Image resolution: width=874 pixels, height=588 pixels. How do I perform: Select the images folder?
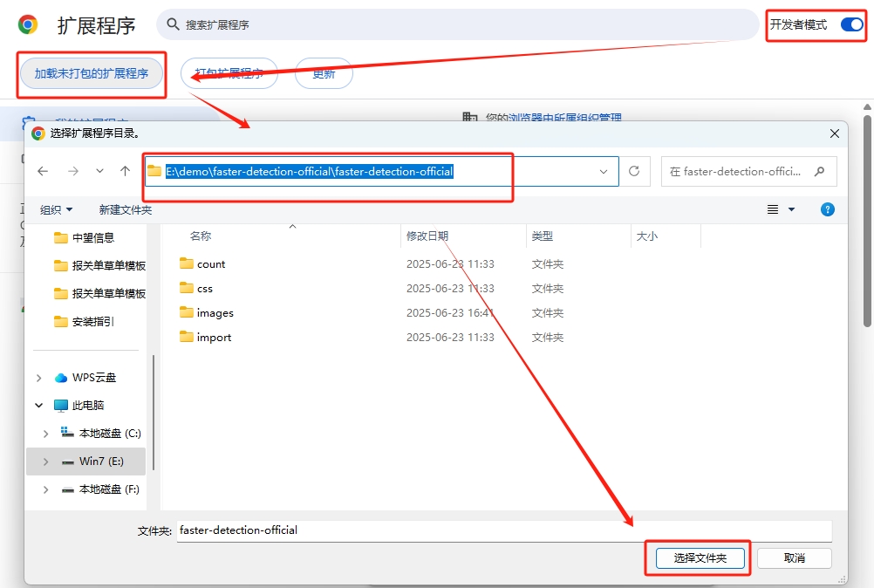click(x=215, y=313)
